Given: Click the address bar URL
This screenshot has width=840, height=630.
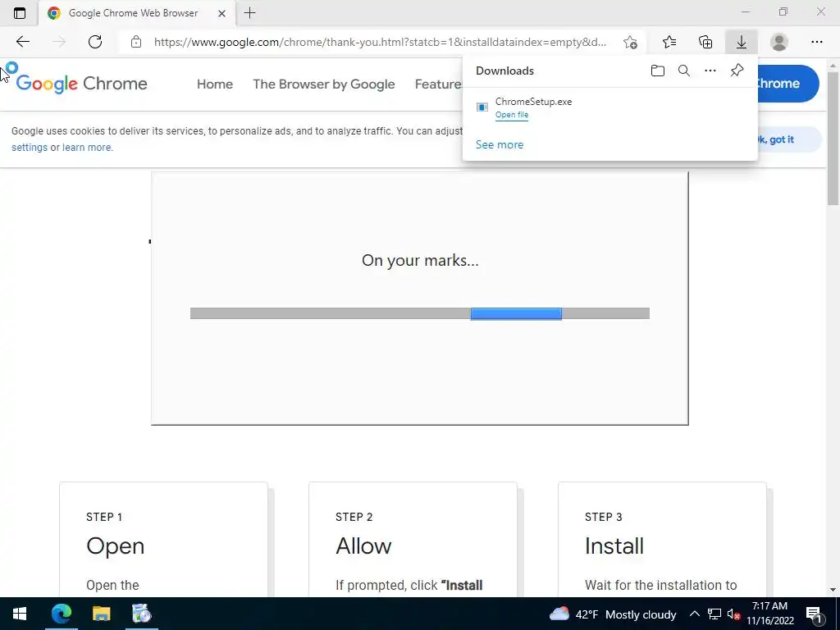Looking at the screenshot, I should [x=380, y=42].
